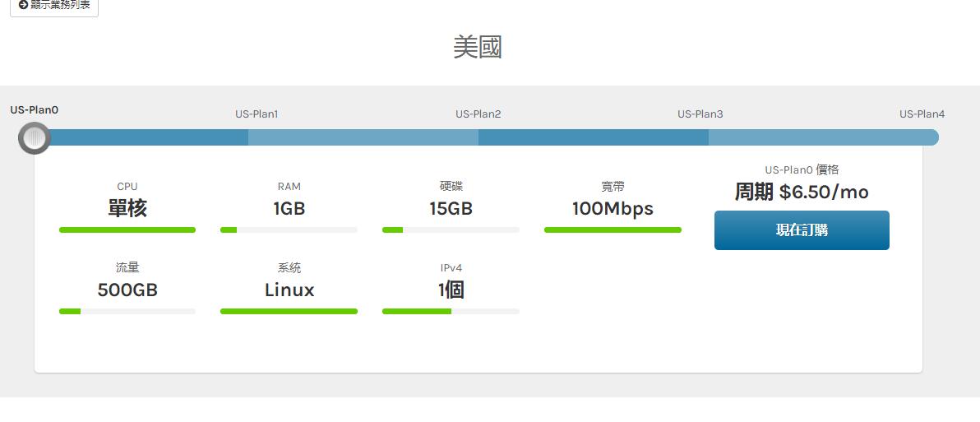Select US-Plan1 label on the slider

(x=257, y=114)
